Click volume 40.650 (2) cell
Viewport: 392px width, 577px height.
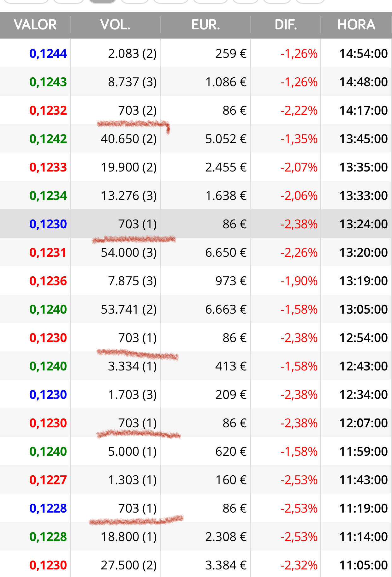[x=129, y=139]
